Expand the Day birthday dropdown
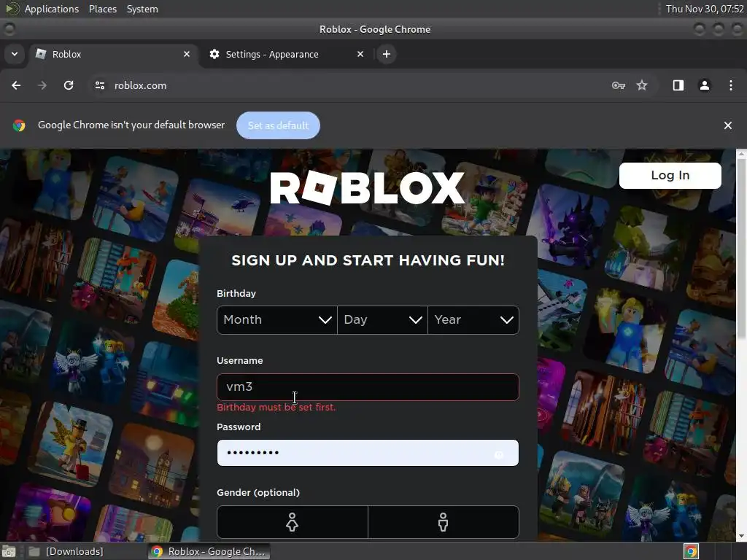The image size is (747, 560). tap(382, 320)
